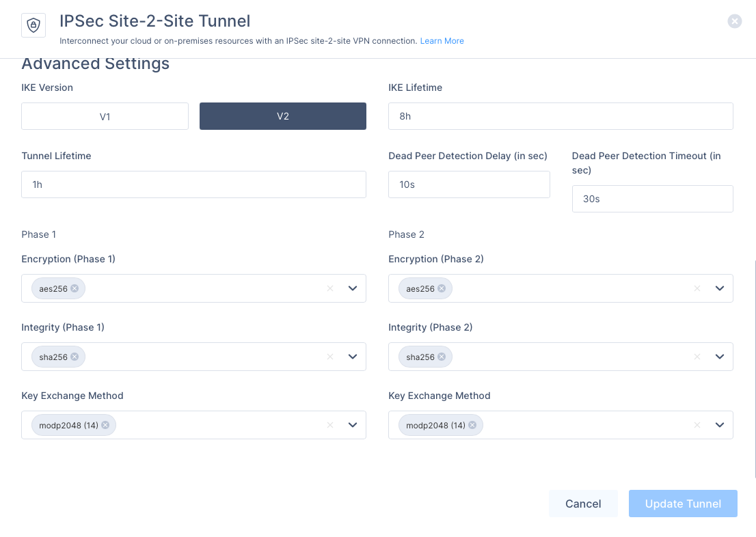Viewport: 756px width, 537px height.
Task: Remove sha256 chip from Phase 1 integrity
Action: click(75, 357)
